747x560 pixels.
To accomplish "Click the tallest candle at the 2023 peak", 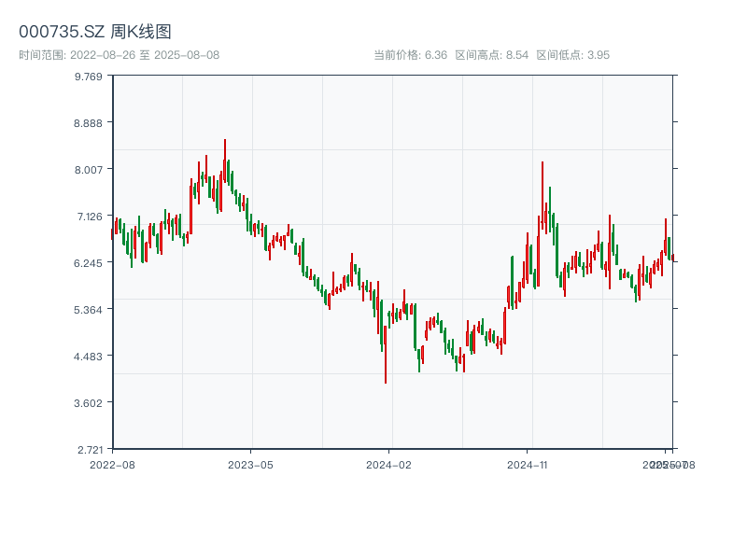I will point(225,161).
